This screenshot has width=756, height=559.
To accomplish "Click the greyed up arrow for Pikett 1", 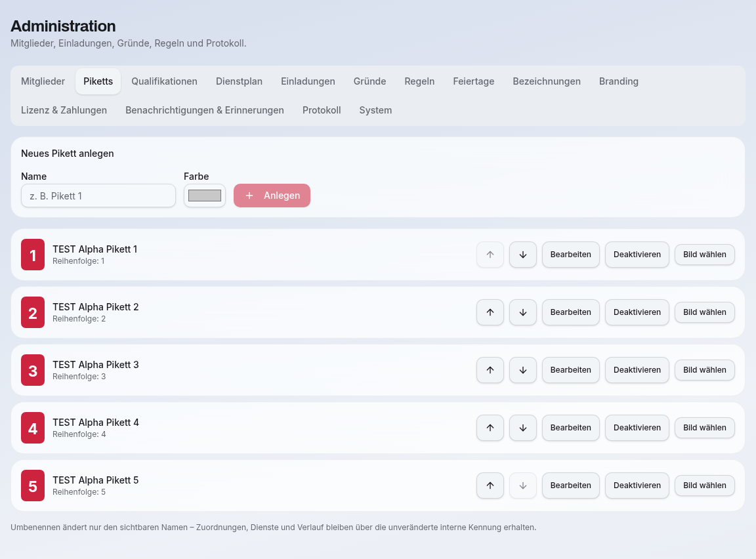I will [x=490, y=255].
